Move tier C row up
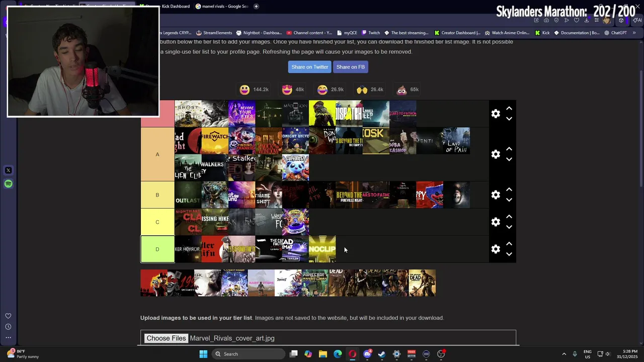 509,217
